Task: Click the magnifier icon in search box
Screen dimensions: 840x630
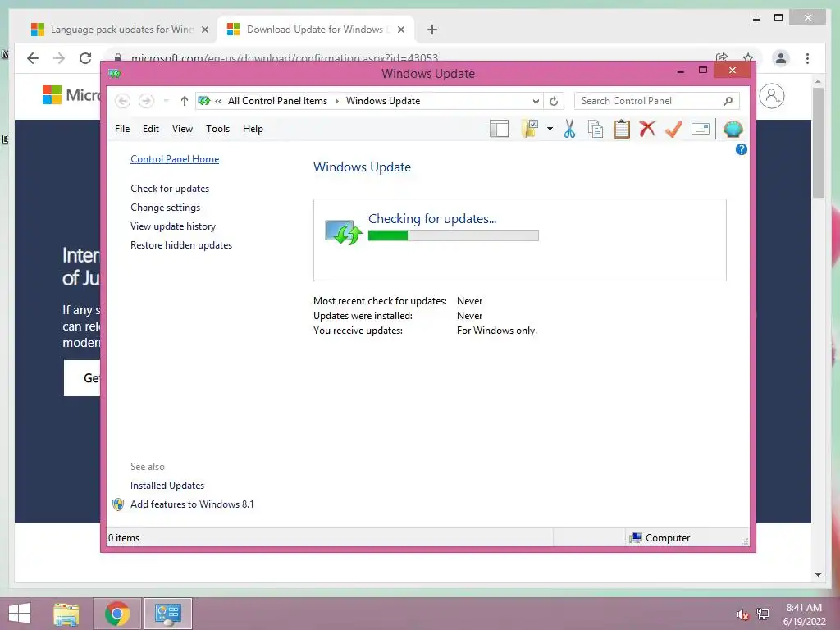Action: pos(728,101)
